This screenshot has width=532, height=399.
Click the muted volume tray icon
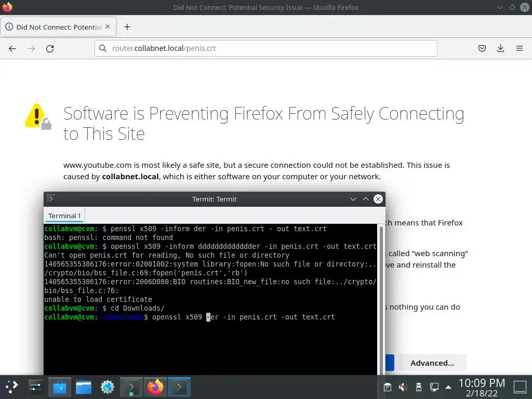(x=403, y=387)
